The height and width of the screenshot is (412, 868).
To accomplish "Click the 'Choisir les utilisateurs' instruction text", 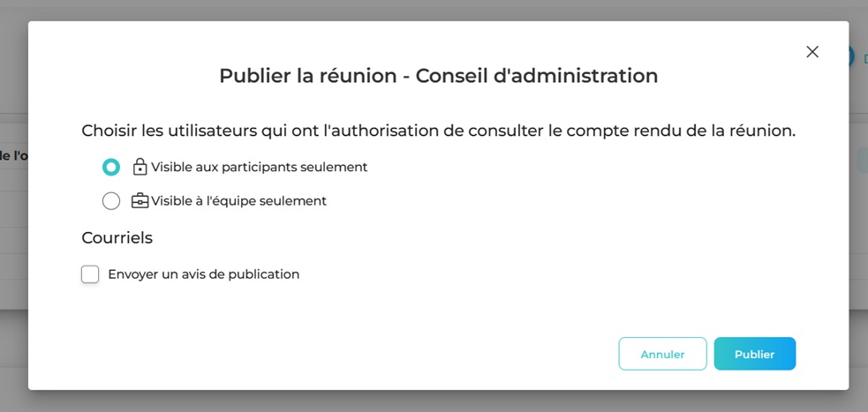I will click(438, 131).
